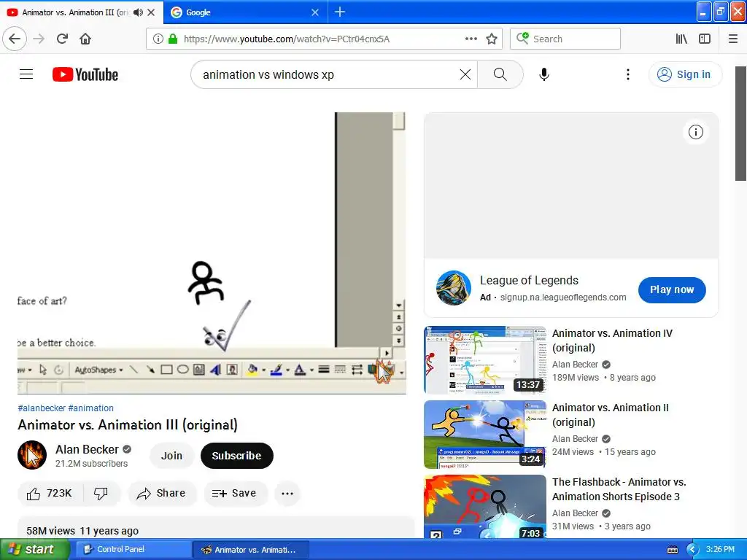Click the ad info icon
This screenshot has width=747, height=560.
[x=695, y=132]
